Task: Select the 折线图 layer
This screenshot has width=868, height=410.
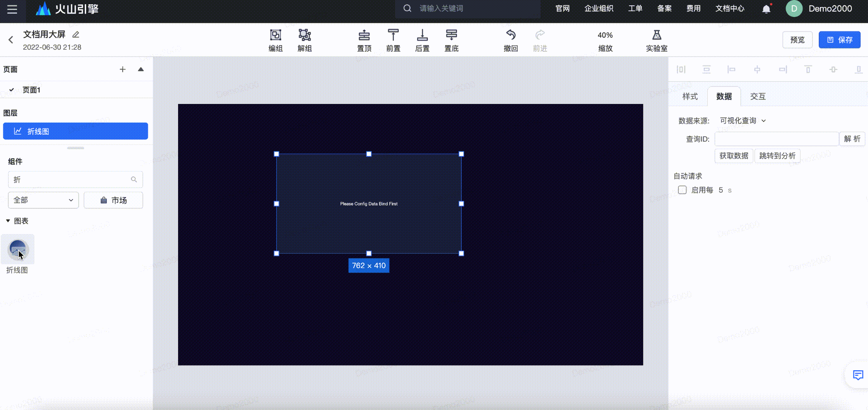Action: 75,131
